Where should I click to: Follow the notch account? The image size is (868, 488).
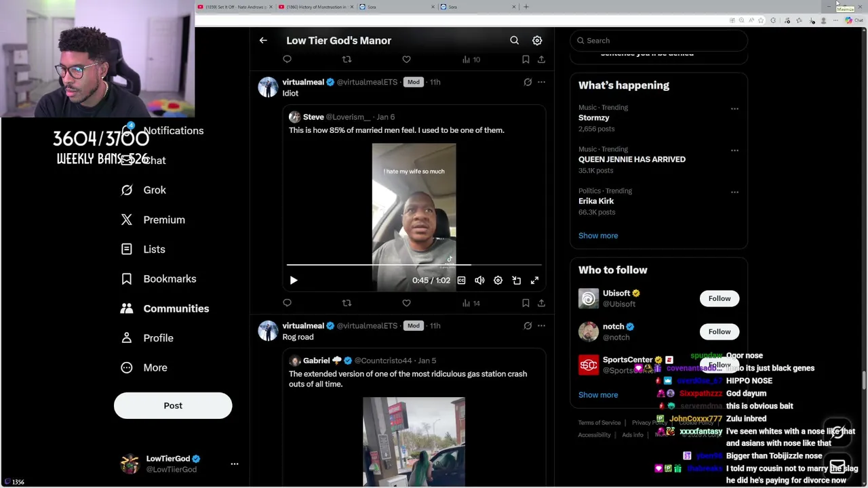click(x=719, y=331)
